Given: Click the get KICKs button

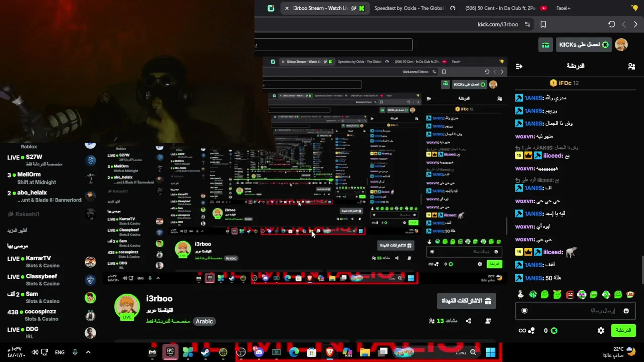Looking at the screenshot, I should 584,45.
